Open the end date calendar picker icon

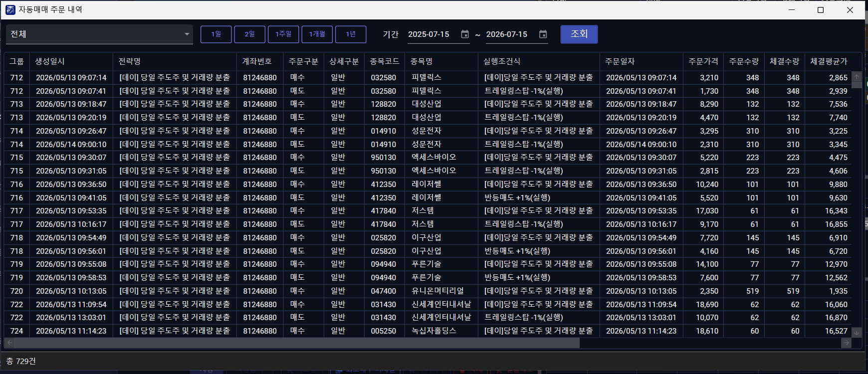pos(543,34)
